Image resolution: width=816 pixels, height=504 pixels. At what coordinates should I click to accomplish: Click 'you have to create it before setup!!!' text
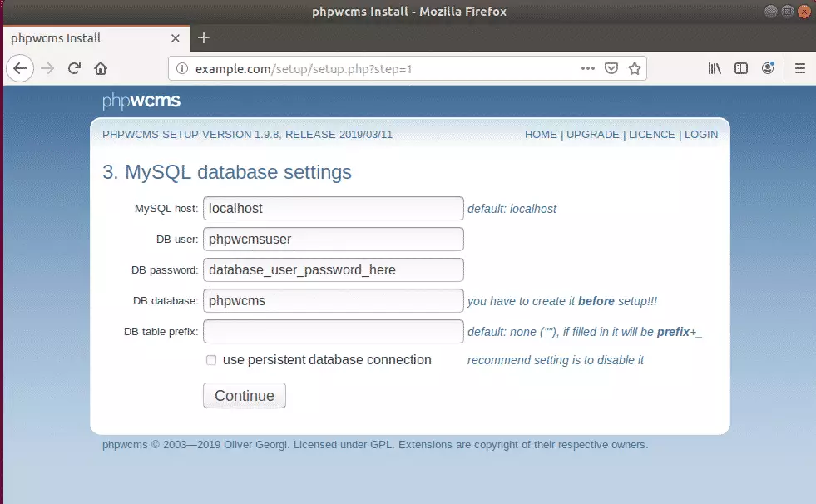[562, 301]
